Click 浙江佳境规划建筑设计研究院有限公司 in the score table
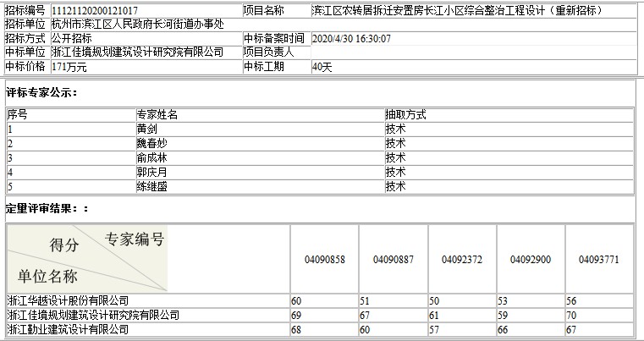 pyautogui.click(x=93, y=315)
